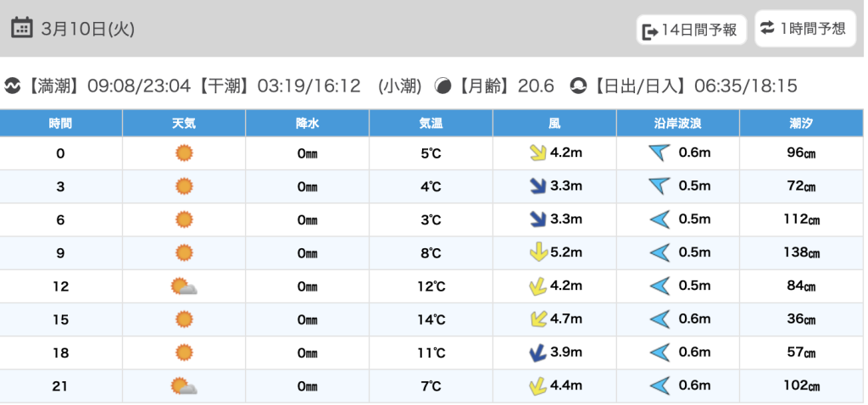Click the 14℃ temperature cell at hour 15
Viewport: 868px width, 405px height.
point(431,319)
